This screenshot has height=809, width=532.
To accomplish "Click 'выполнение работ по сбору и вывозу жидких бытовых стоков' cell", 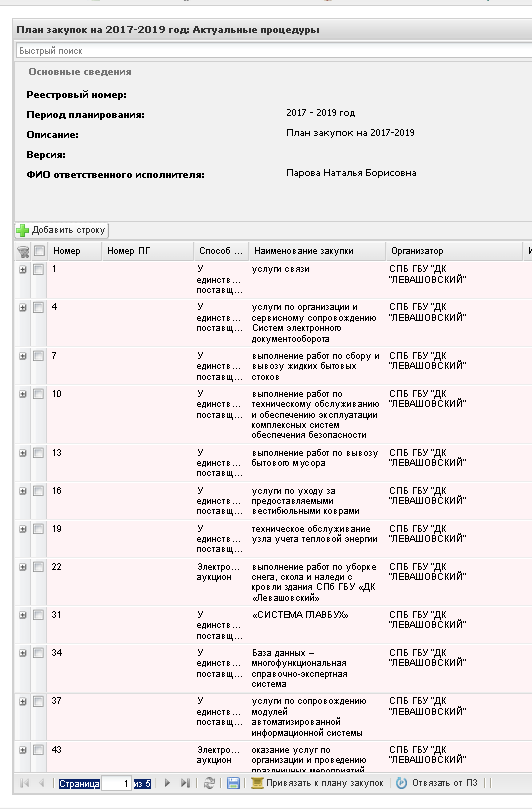I will pos(315,366).
